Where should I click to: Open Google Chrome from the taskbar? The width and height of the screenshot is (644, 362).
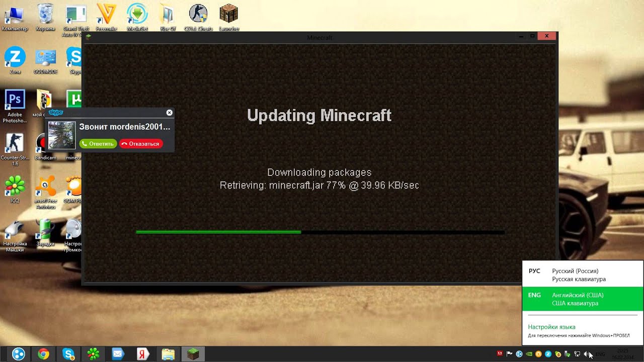(x=44, y=354)
